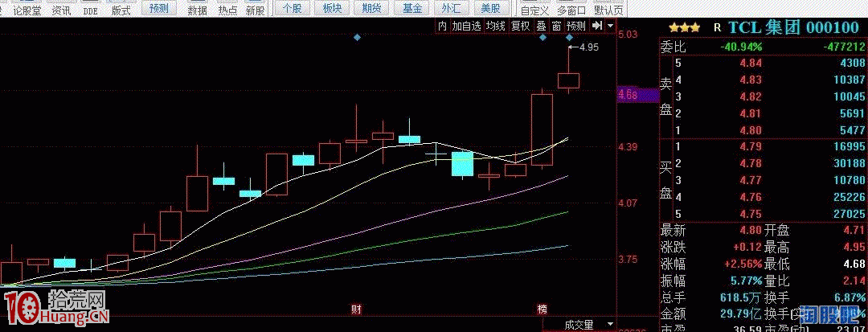Click the stock name TCL集团 000100
This screenshot has width=868, height=332.
point(793,27)
